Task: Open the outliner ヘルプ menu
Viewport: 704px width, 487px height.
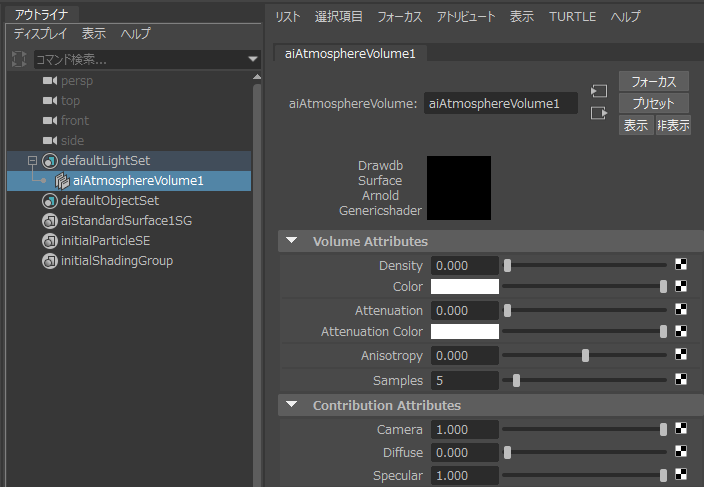Action: tap(135, 34)
